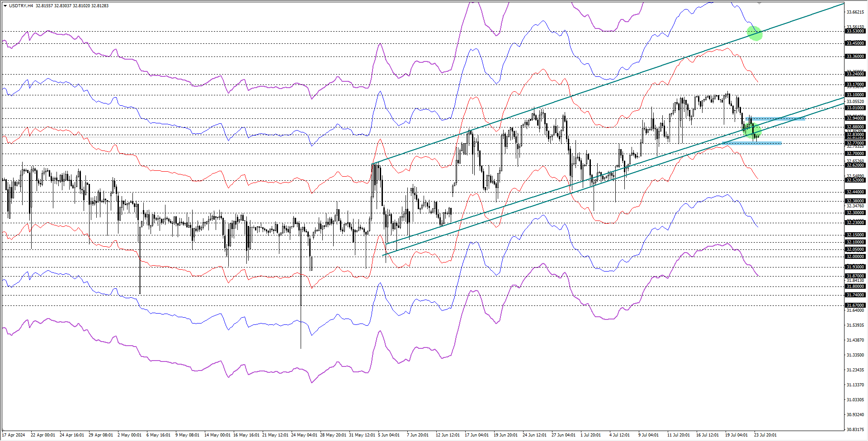Image resolution: width=868 pixels, height=441 pixels.
Task: Click the 33.05520 price scale value
Action: [x=855, y=102]
